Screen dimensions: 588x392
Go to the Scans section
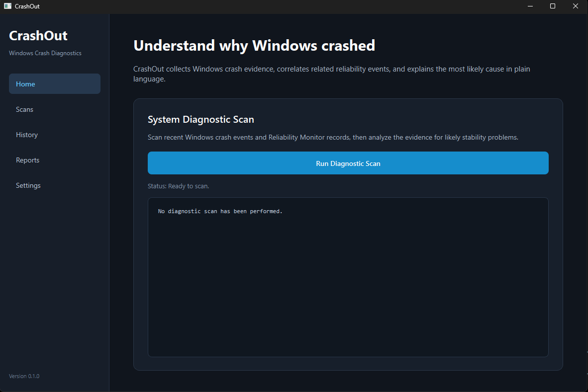coord(55,109)
